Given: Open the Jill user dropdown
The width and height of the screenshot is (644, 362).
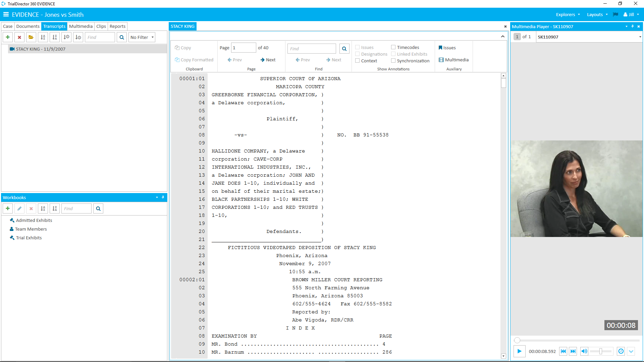Looking at the screenshot, I should pyautogui.click(x=631, y=14).
